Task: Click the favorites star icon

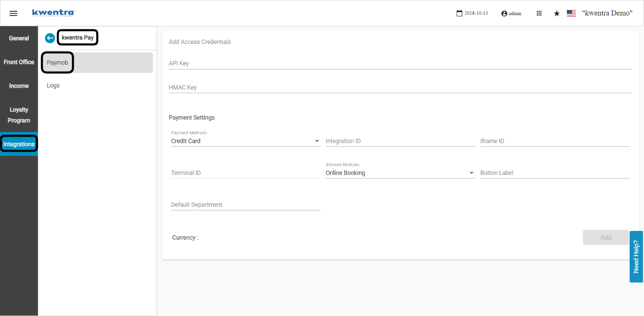Action: coord(557,13)
